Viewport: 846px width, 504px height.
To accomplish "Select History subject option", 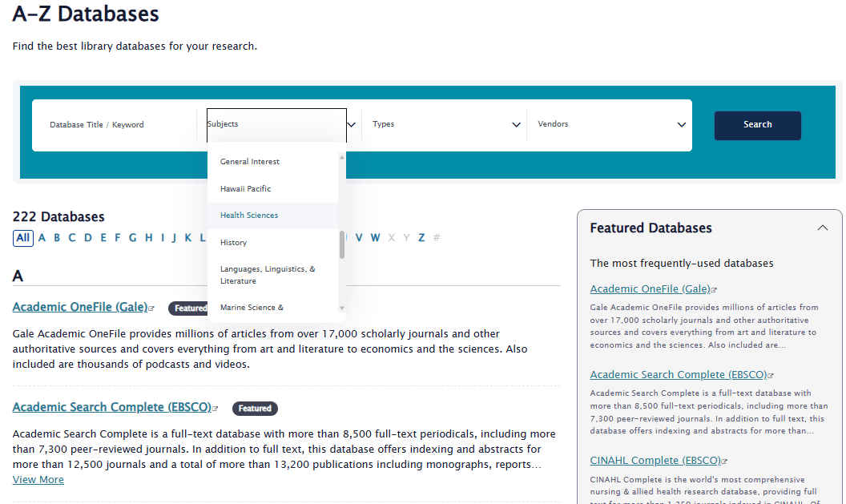I will 273,242.
